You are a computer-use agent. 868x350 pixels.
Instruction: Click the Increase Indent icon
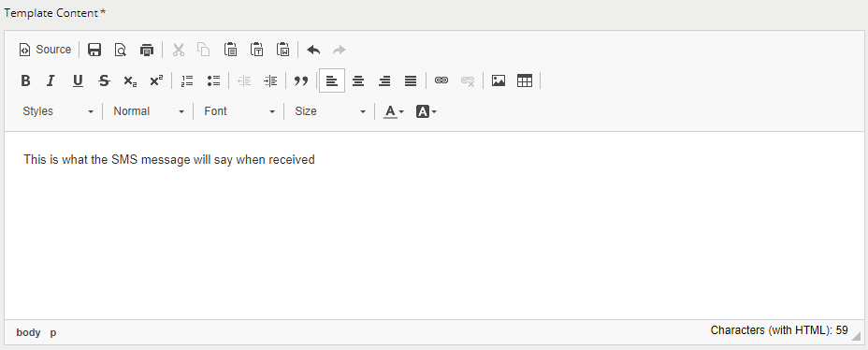(270, 80)
